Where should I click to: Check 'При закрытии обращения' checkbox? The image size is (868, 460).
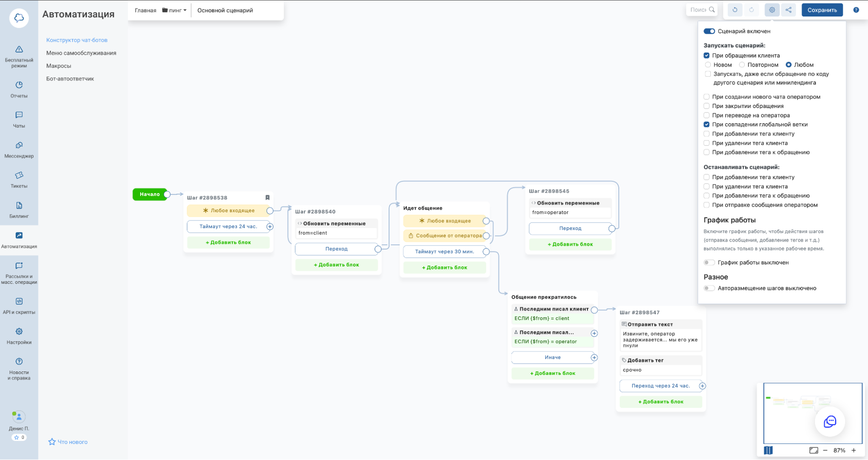point(706,106)
